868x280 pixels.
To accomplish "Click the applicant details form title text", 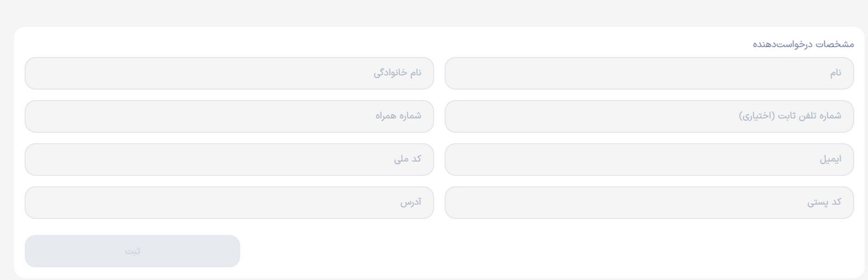I will click(x=803, y=44).
